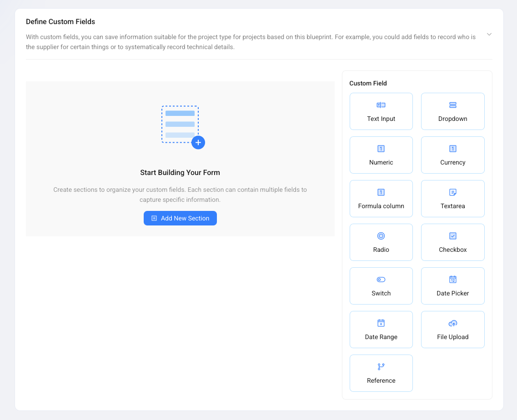Click the 'Date Picker' label
The height and width of the screenshot is (420, 517).
coord(453,293)
